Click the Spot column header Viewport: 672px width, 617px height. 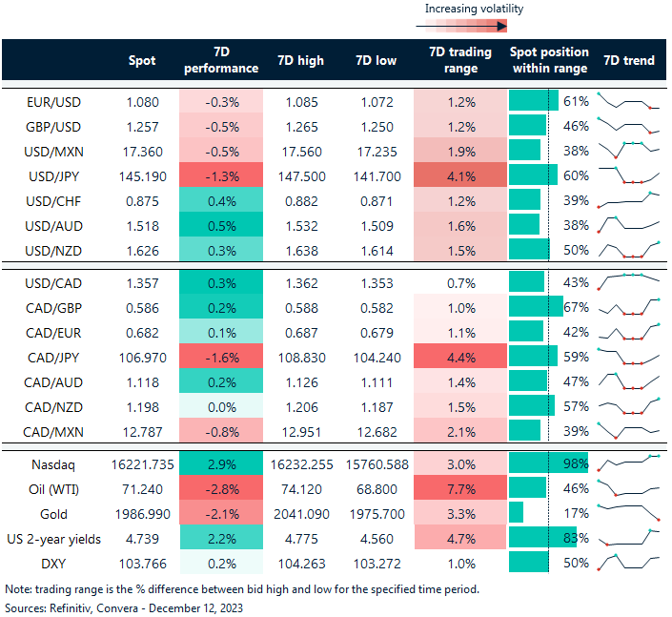pyautogui.click(x=142, y=60)
